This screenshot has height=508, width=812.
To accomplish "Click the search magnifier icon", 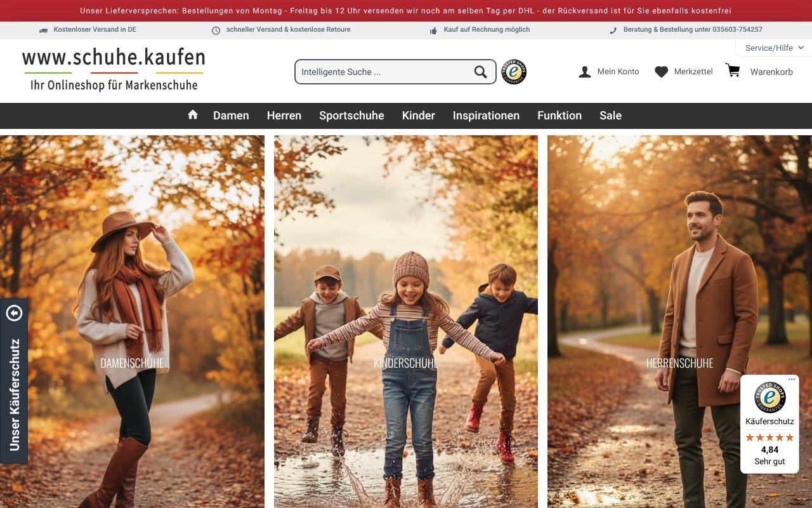I will (480, 71).
